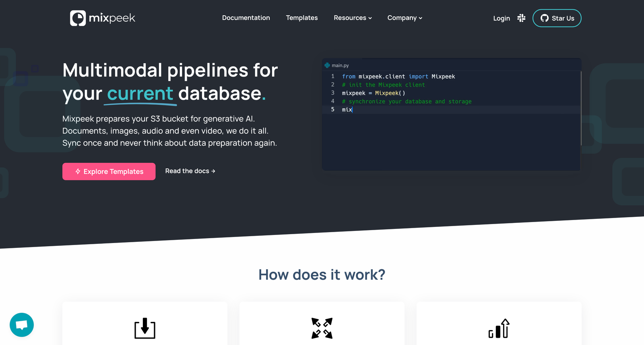Click the download arrow box icon
This screenshot has height=345, width=644.
[145, 328]
